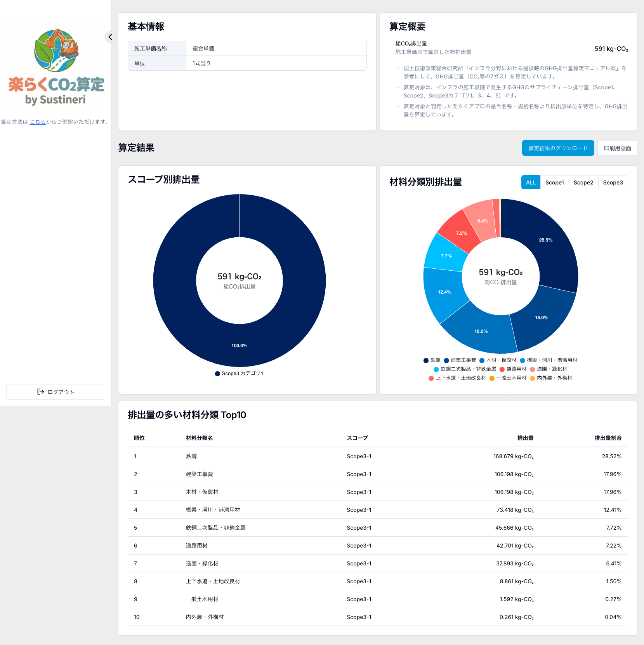
Task: Toggle the 建築工事費 legend item
Action: click(460, 360)
